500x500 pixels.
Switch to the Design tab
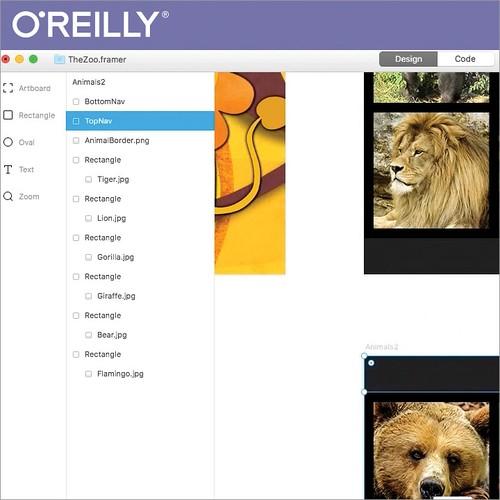[x=408, y=59]
